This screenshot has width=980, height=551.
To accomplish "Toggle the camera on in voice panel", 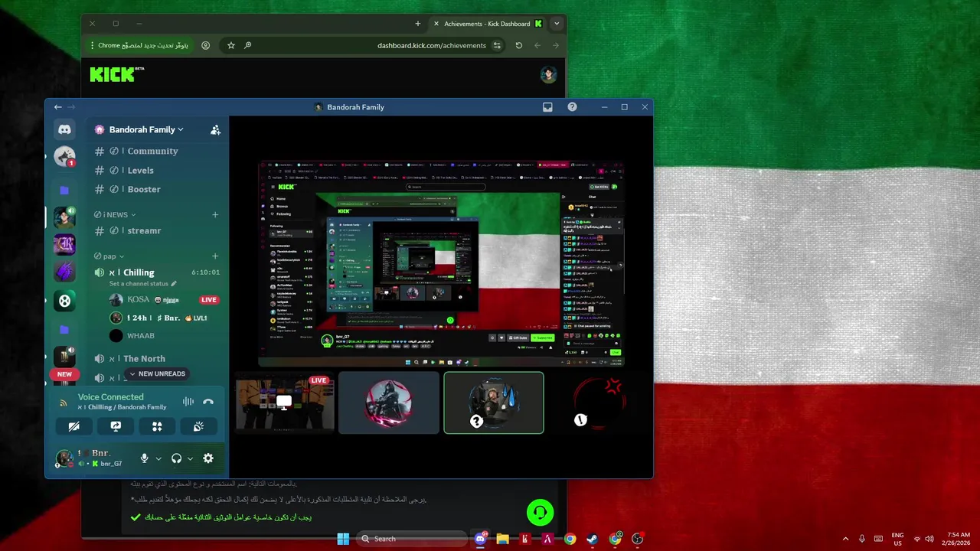I will click(x=74, y=426).
